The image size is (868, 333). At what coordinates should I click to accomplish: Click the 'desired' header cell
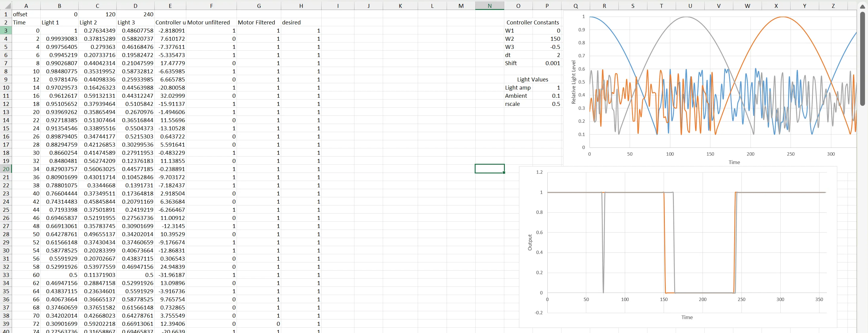pyautogui.click(x=301, y=22)
